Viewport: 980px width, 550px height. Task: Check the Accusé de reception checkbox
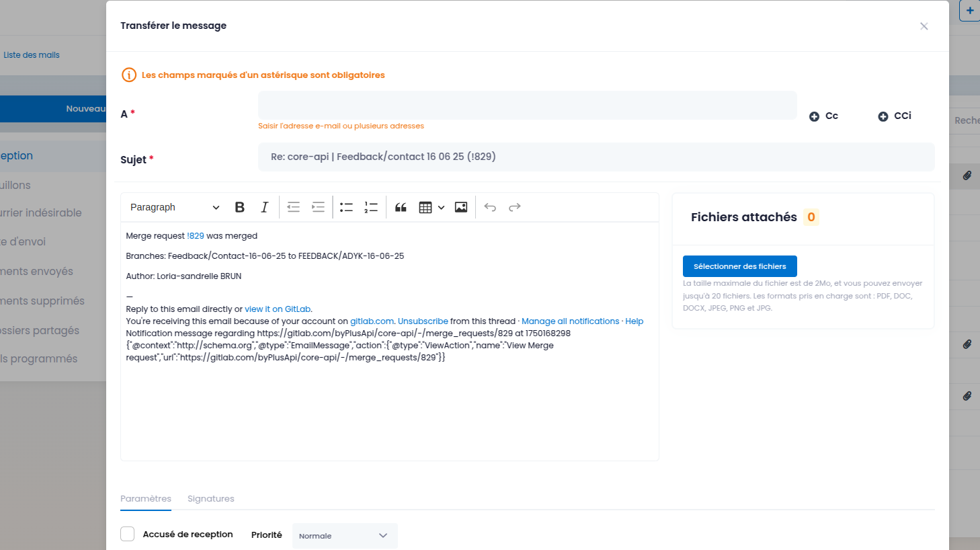coord(128,534)
